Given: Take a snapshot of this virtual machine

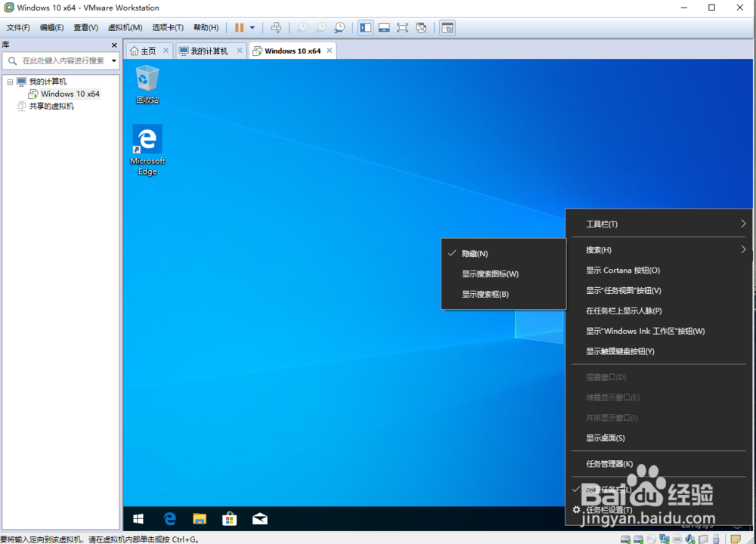Looking at the screenshot, I should click(x=302, y=27).
